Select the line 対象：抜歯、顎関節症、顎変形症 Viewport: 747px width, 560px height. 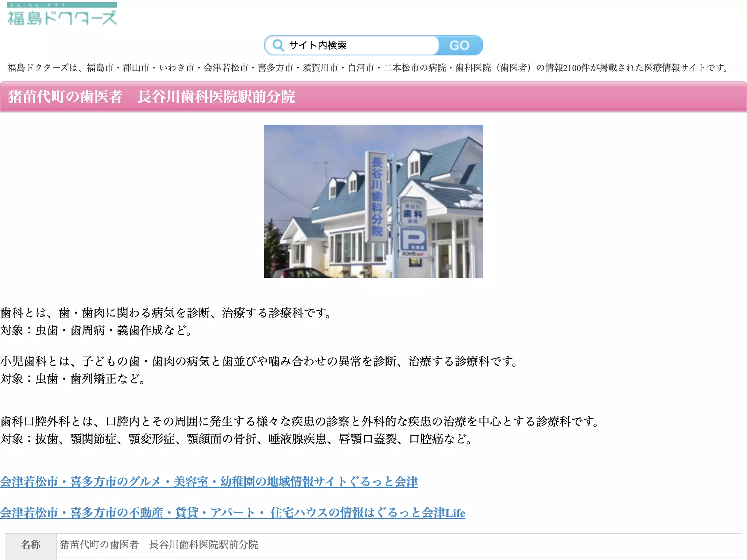tap(237, 439)
